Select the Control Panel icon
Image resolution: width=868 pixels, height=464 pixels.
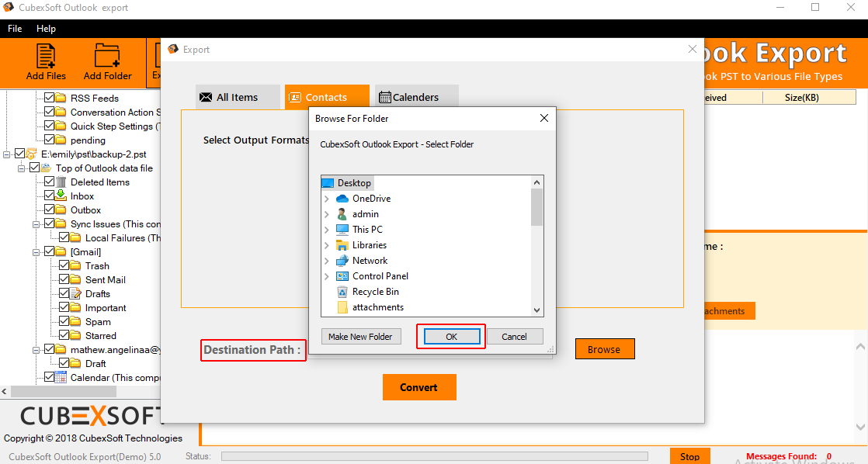(x=342, y=276)
